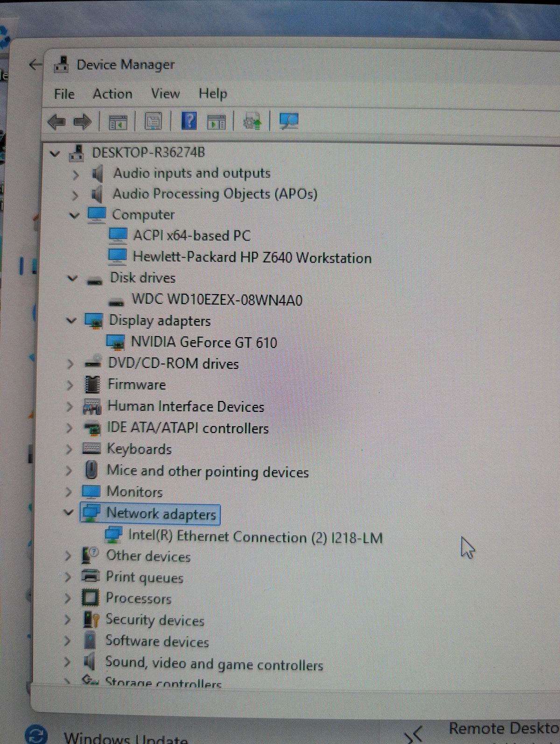This screenshot has width=560, height=744.
Task: Select WDC WD10EZEX-08WN4A0 disk drive
Action: point(217,299)
